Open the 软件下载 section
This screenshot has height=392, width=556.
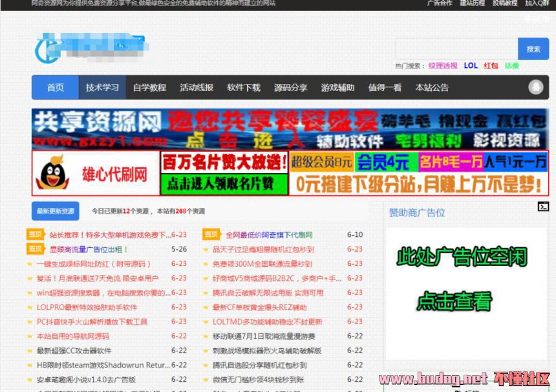(x=244, y=87)
